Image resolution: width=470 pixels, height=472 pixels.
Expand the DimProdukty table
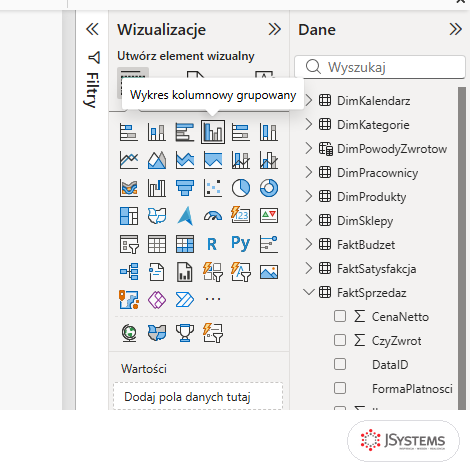tap(309, 196)
